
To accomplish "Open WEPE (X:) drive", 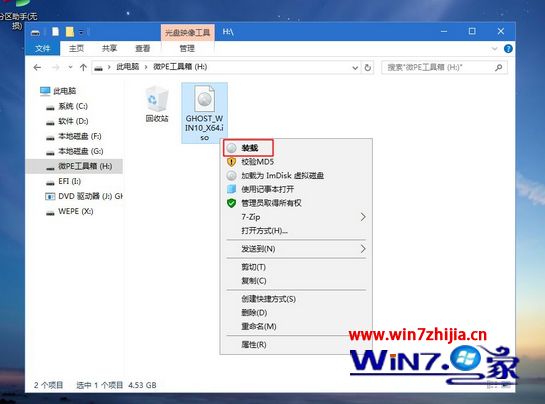I will [70, 211].
